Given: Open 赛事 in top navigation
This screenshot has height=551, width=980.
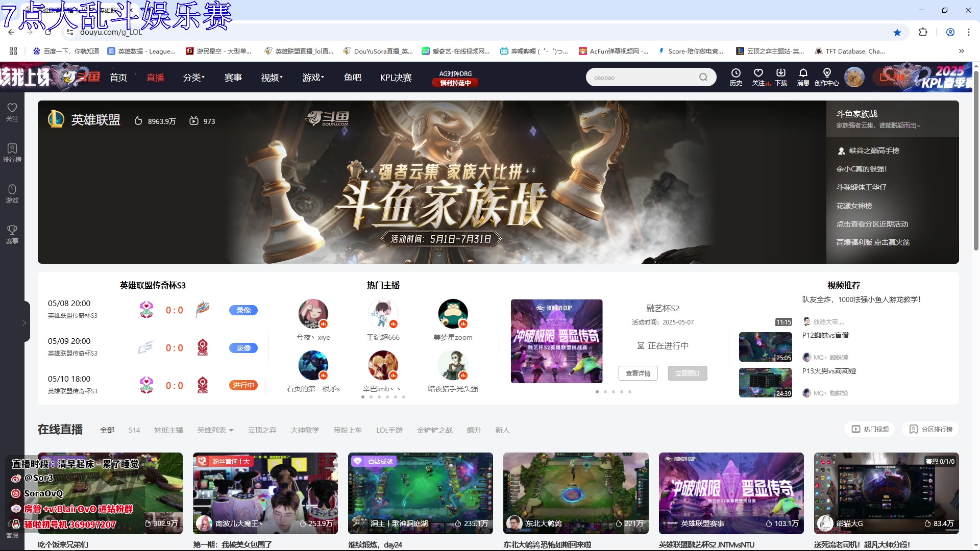Looking at the screenshot, I should point(233,78).
